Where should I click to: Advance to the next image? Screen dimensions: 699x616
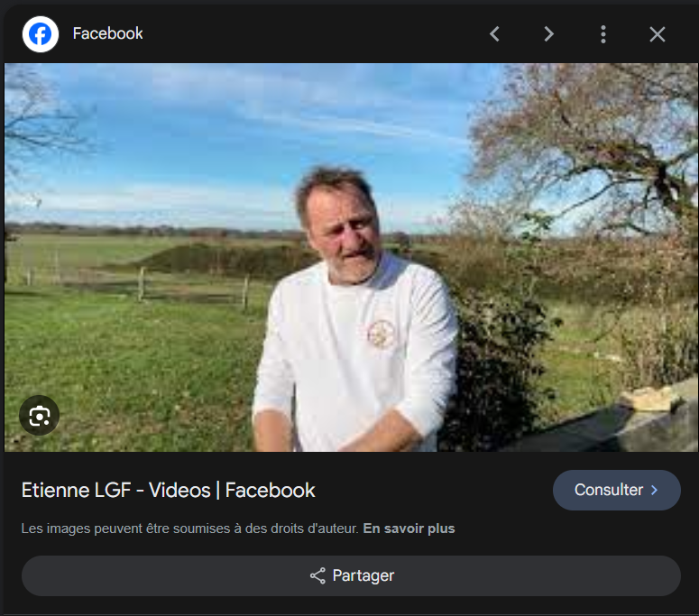click(548, 34)
